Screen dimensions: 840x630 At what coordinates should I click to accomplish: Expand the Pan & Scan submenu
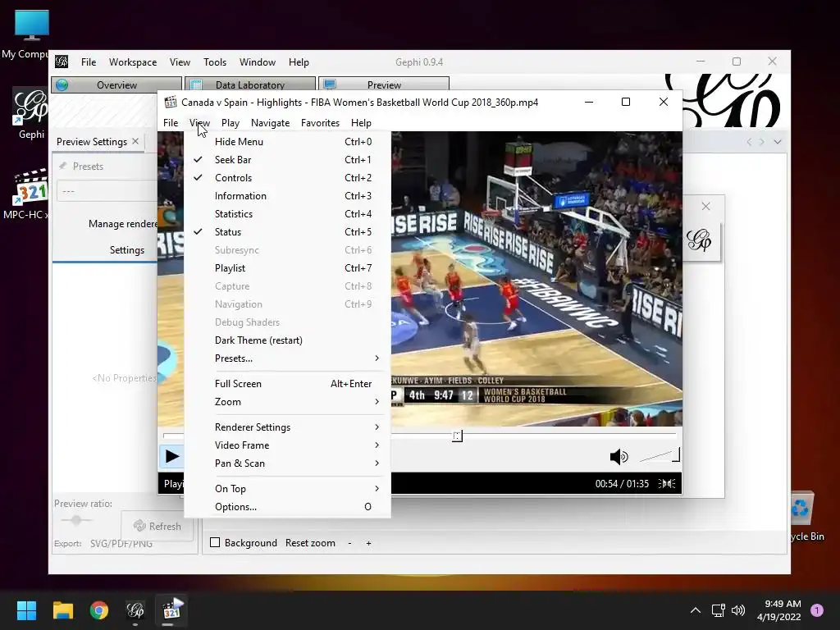coord(287,463)
